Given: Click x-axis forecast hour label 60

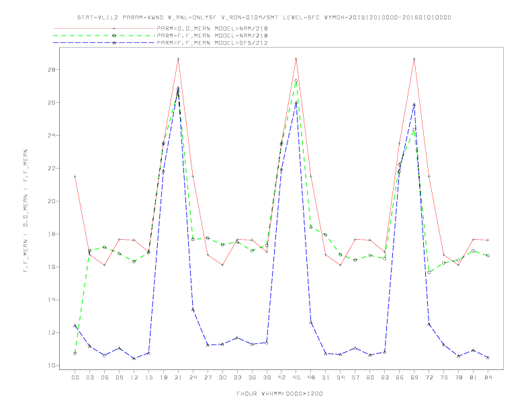Looking at the screenshot, I should click(370, 377).
